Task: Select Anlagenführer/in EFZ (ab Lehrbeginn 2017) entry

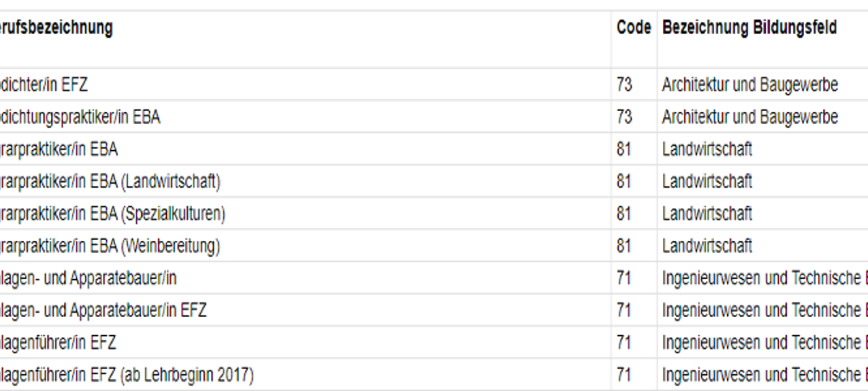Action: (126, 375)
